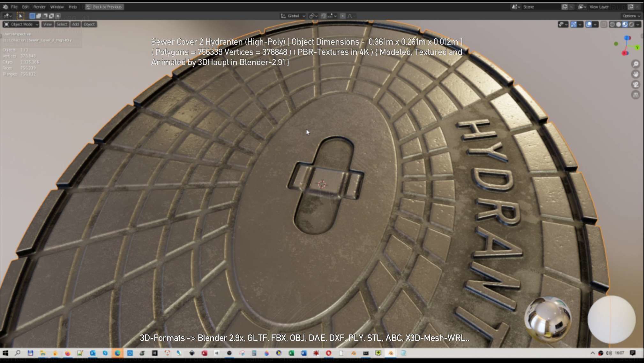Open the Edit menu

(x=26, y=7)
